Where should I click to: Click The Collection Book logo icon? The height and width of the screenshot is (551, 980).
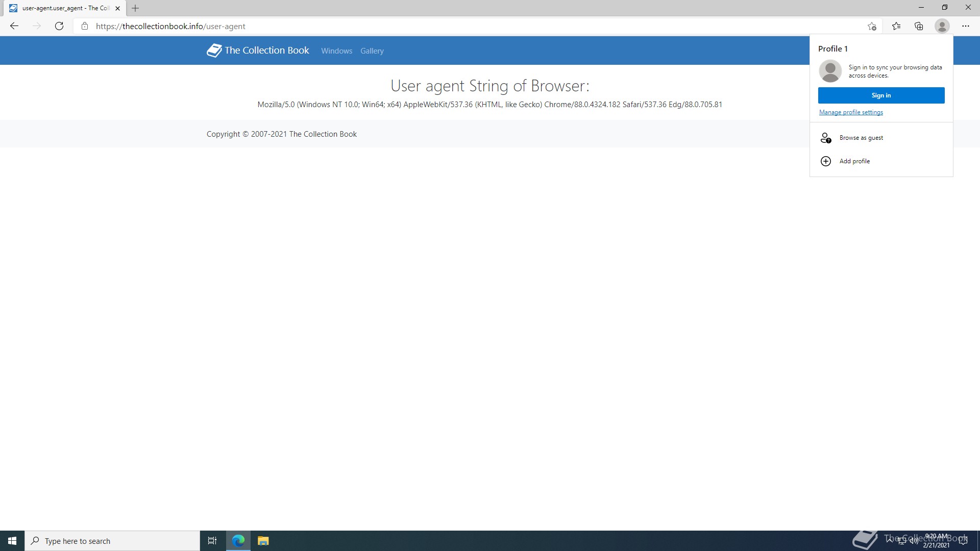pyautogui.click(x=214, y=50)
